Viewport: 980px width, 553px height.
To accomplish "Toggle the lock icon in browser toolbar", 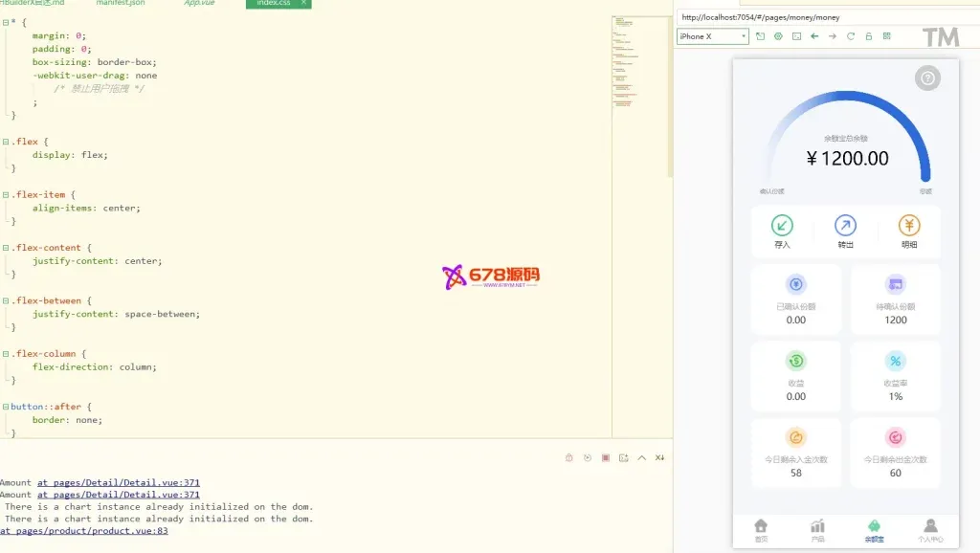I will coord(868,36).
